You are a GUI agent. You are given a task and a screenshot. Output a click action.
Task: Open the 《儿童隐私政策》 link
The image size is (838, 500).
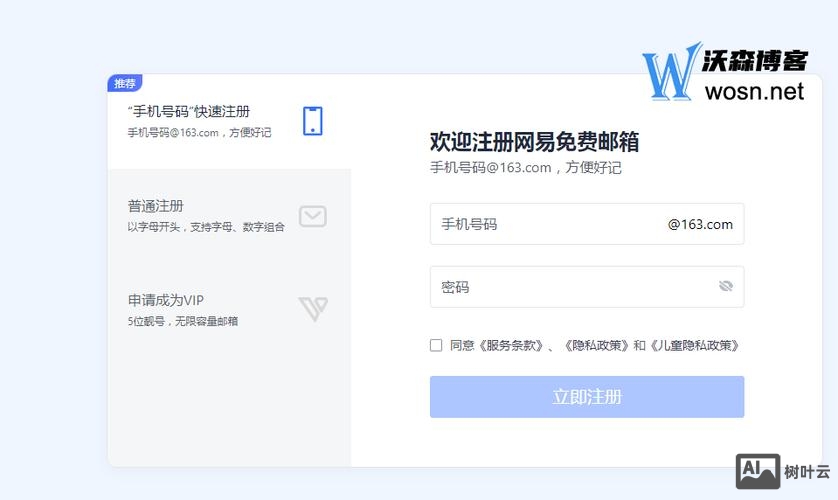[x=694, y=346]
